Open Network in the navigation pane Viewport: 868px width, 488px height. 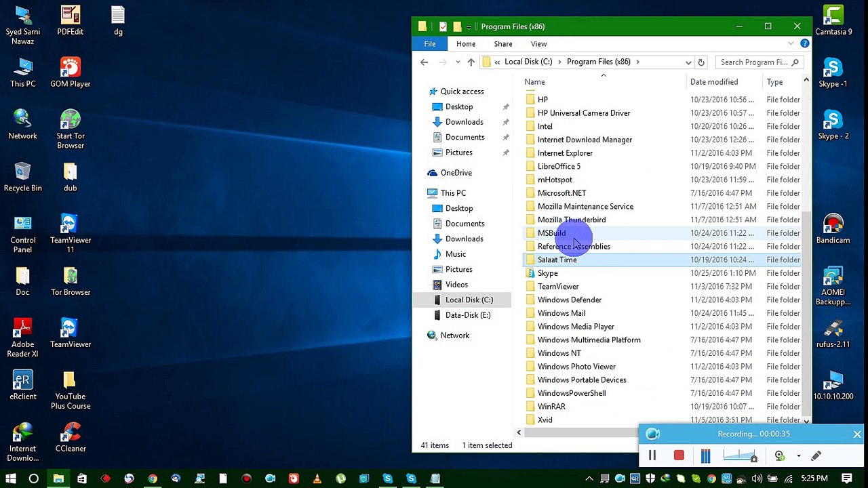[x=454, y=335]
